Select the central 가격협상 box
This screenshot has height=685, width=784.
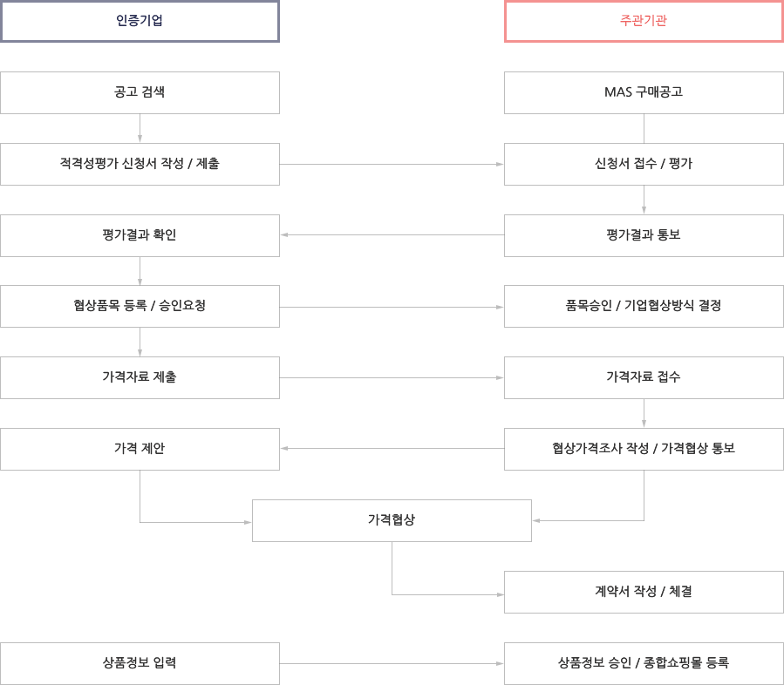tap(392, 520)
